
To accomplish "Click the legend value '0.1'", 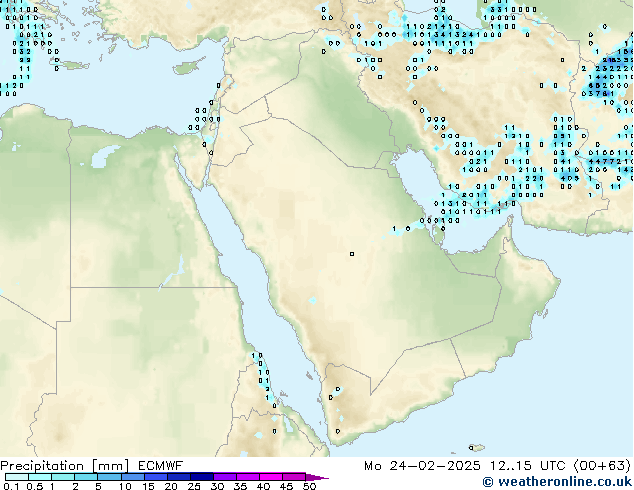I will (12, 486).
